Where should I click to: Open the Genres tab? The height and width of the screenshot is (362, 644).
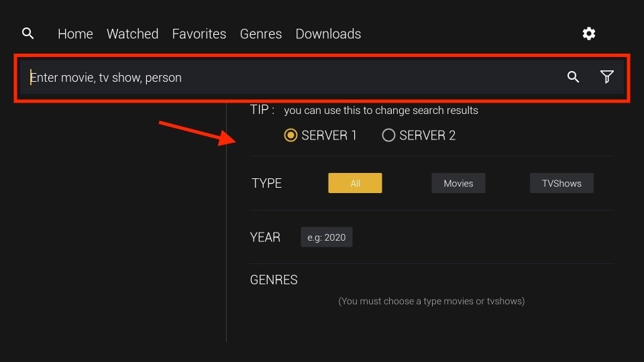click(x=261, y=34)
